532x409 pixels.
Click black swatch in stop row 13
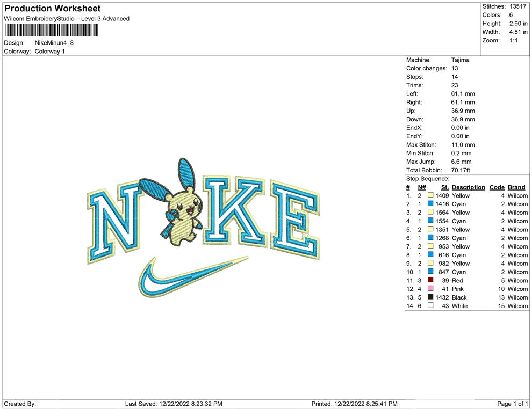[430, 297]
